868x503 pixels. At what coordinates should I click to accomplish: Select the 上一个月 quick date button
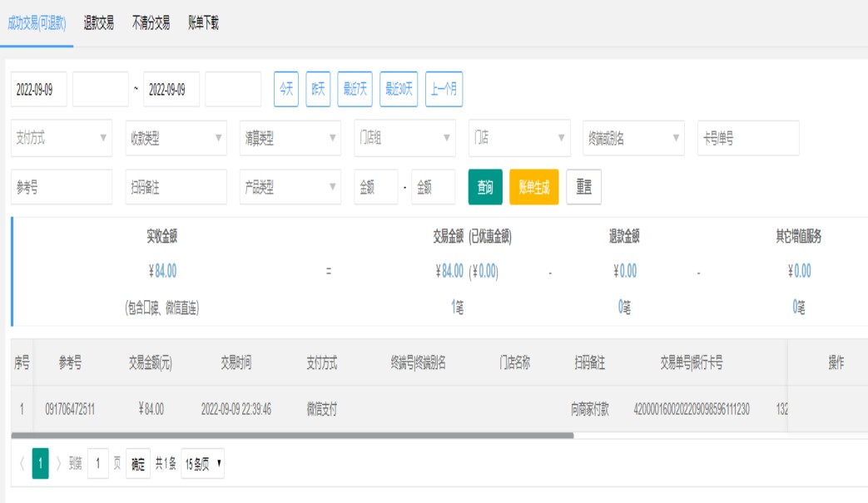444,90
